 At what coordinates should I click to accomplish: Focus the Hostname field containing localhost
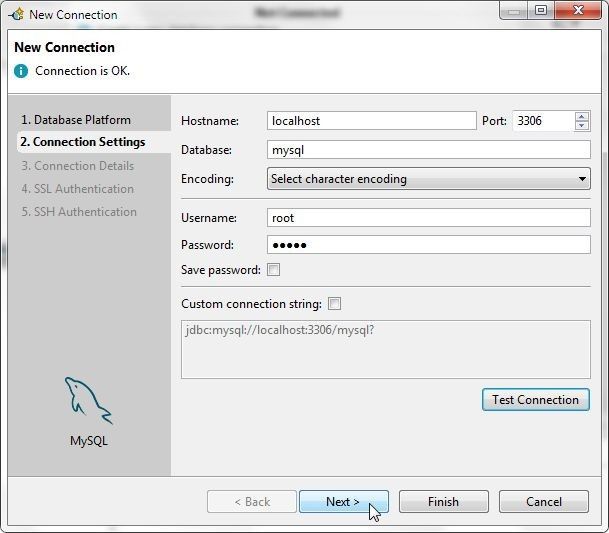pos(372,121)
